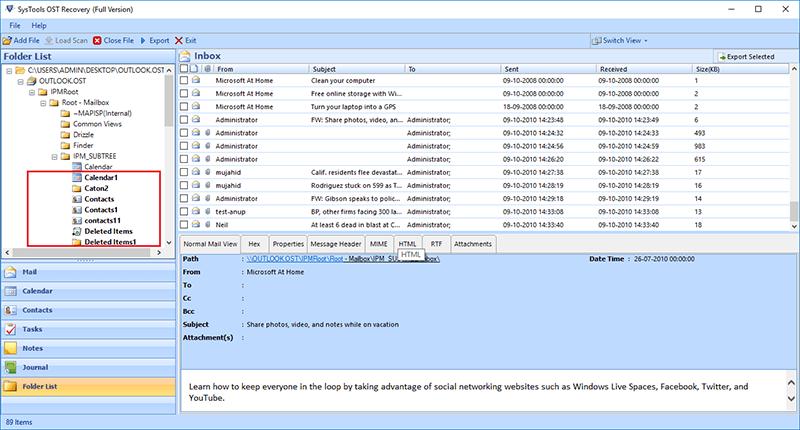Screen dimensions: 800x430
Task: Check the 'Turn your laptop into a GPS' checkbox
Action: [x=184, y=107]
